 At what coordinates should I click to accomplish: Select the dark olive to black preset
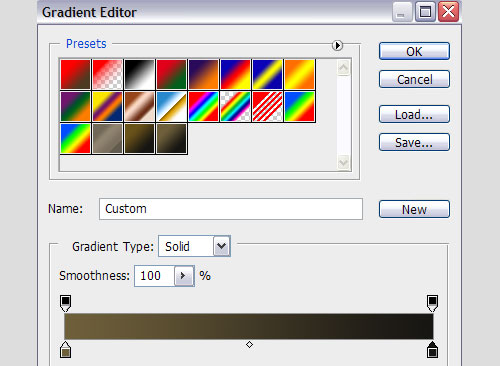(139, 138)
